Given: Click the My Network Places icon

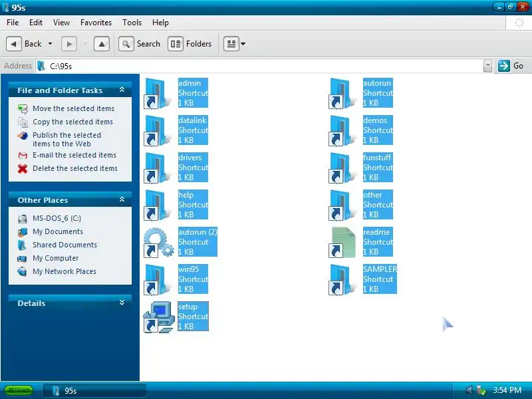Looking at the screenshot, I should click(x=22, y=271).
